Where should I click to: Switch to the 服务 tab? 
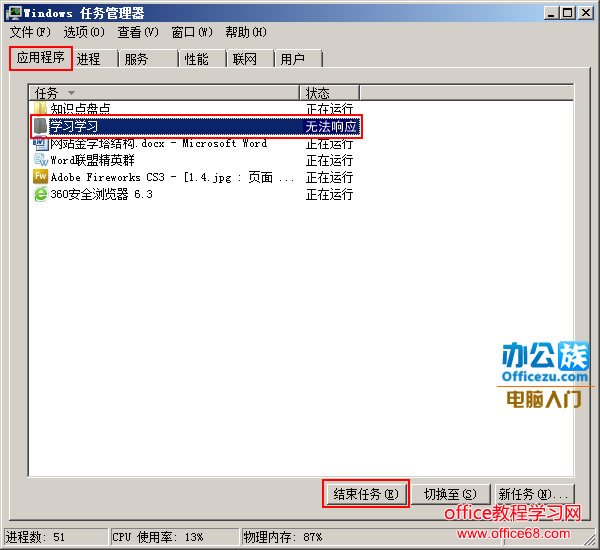click(x=148, y=59)
